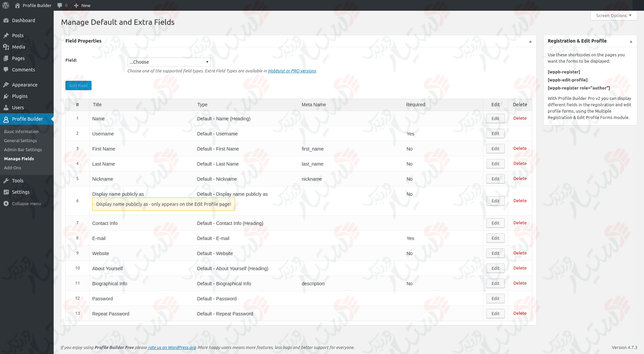Image resolution: width=644 pixels, height=354 pixels.
Task: Open the Field type ...Choose dropdown
Action: 168,62
